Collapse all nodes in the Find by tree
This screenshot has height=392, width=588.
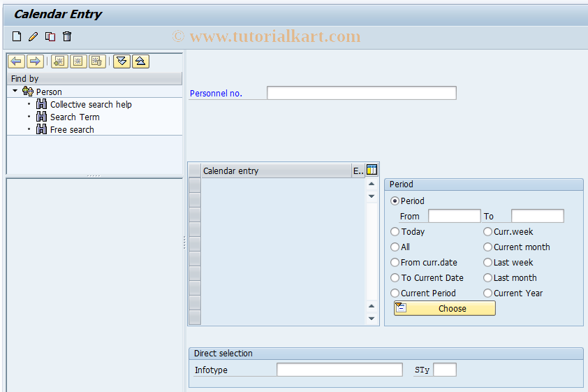pyautogui.click(x=140, y=61)
